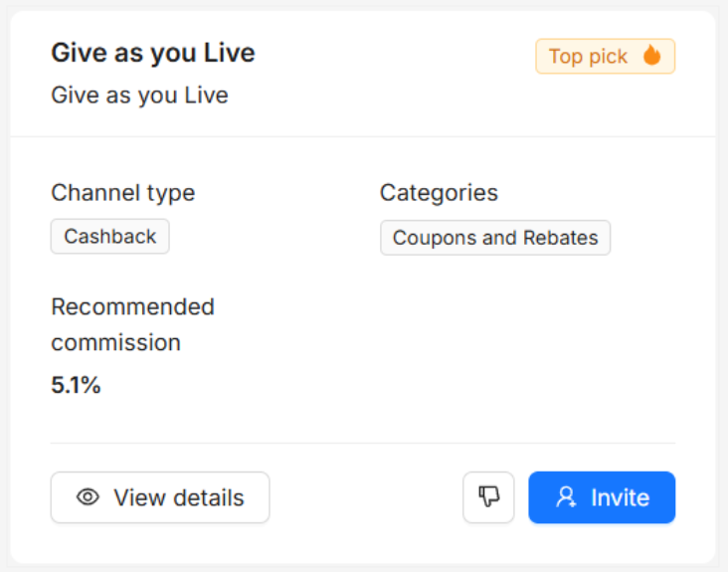Click the Channel type heading
This screenshot has width=728, height=572.
(x=122, y=192)
